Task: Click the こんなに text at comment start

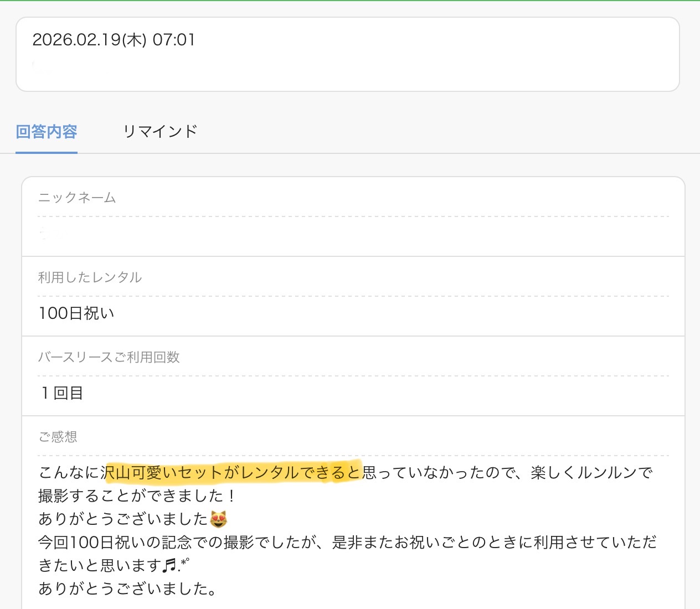Action: click(x=69, y=472)
